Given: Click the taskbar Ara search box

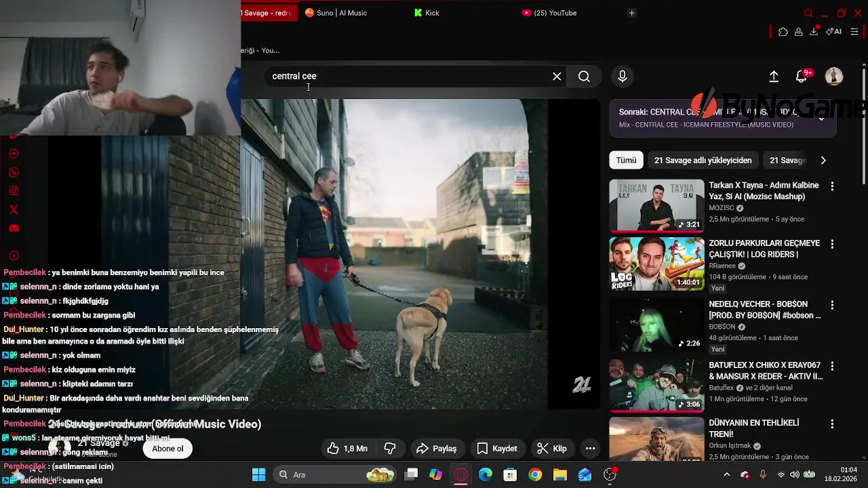Looking at the screenshot, I should [x=336, y=474].
